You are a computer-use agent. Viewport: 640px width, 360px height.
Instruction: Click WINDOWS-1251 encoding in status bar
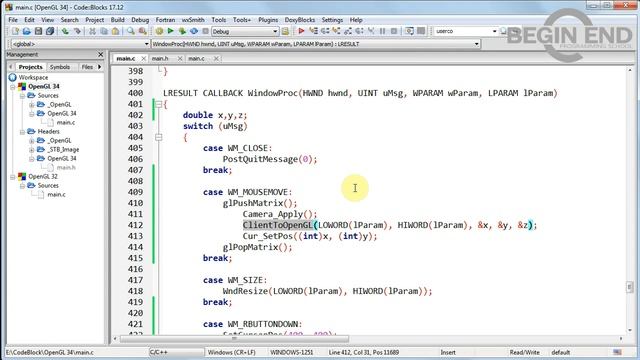click(x=291, y=352)
